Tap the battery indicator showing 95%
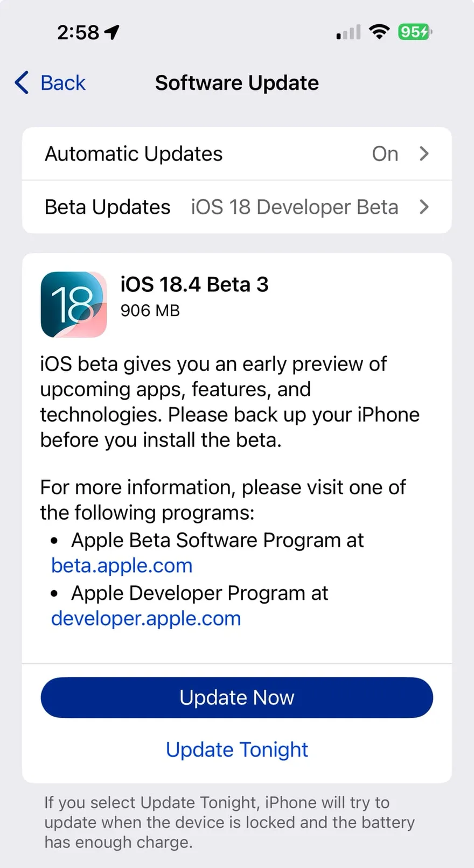The image size is (474, 868). [x=414, y=32]
